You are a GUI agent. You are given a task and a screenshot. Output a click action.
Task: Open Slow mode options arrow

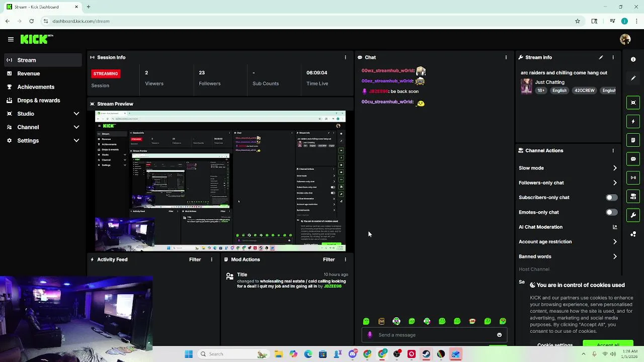[x=615, y=168]
